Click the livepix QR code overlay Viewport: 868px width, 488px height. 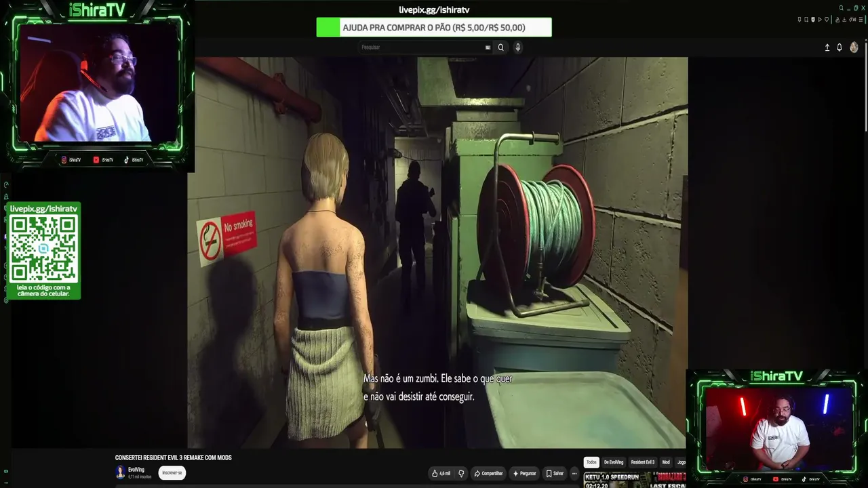click(43, 250)
